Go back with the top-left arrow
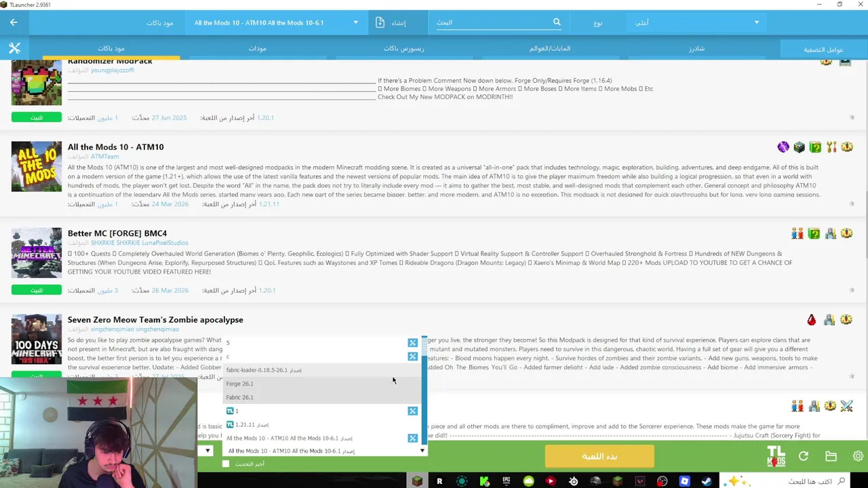This screenshot has height=488, width=868. 14,22
